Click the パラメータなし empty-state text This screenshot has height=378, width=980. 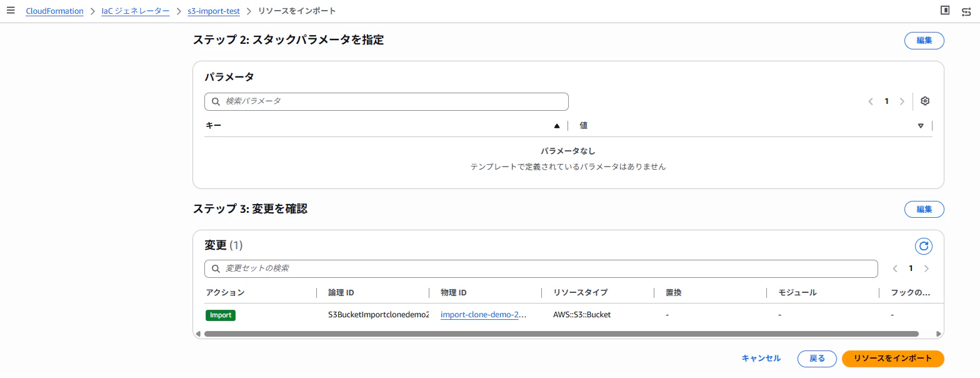coord(568,151)
